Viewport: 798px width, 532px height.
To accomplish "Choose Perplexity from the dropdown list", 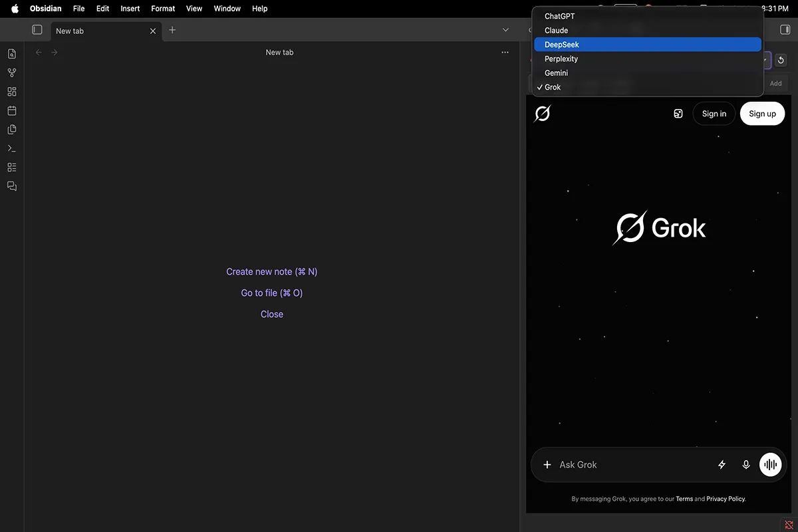I will [x=648, y=59].
